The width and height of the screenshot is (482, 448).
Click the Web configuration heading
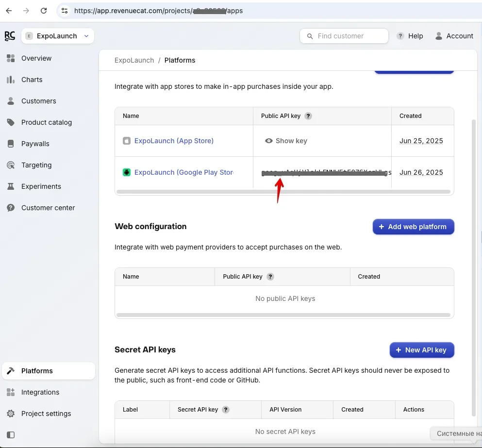click(x=150, y=226)
